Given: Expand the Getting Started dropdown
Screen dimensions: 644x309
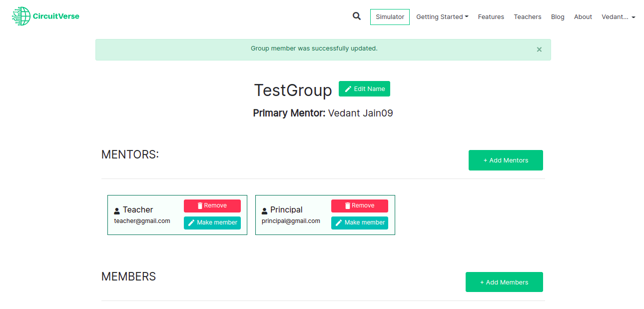Looking at the screenshot, I should (x=442, y=17).
